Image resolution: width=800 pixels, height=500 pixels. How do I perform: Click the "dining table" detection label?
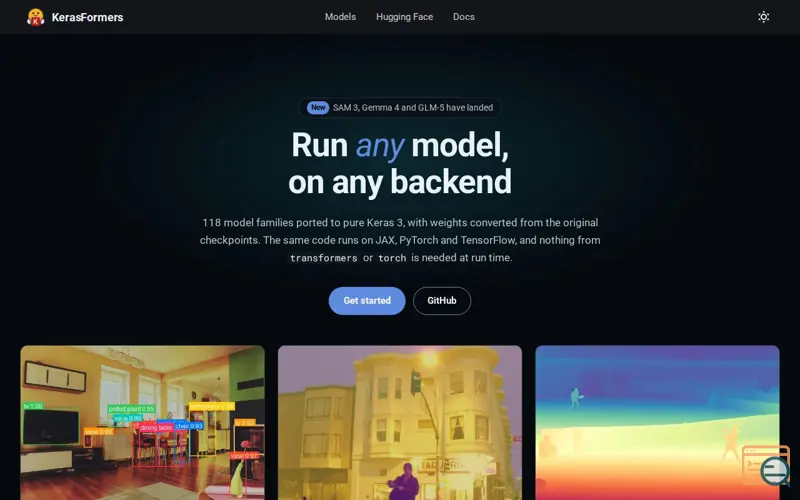click(x=156, y=428)
